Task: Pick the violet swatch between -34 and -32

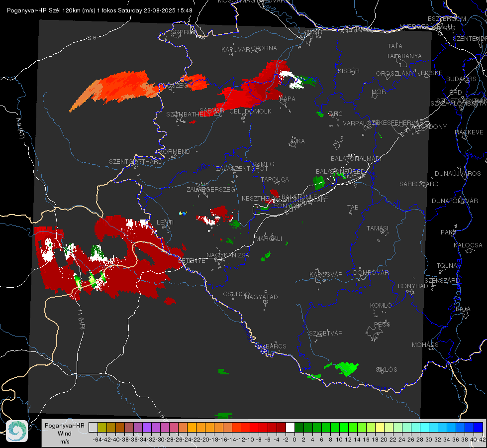Action: [147, 427]
